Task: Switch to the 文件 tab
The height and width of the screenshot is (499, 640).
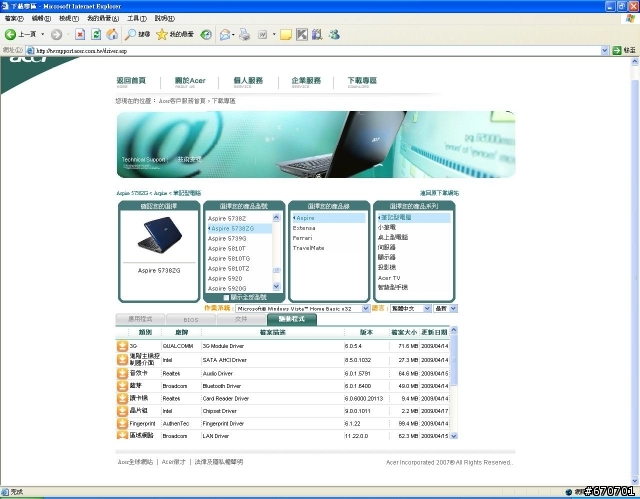Action: [241, 319]
